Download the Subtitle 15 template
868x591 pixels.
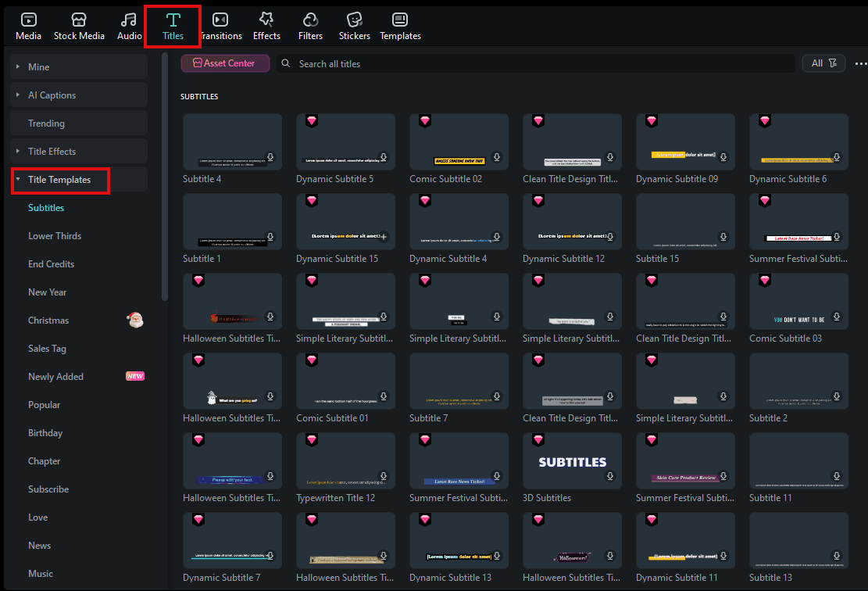click(x=723, y=237)
